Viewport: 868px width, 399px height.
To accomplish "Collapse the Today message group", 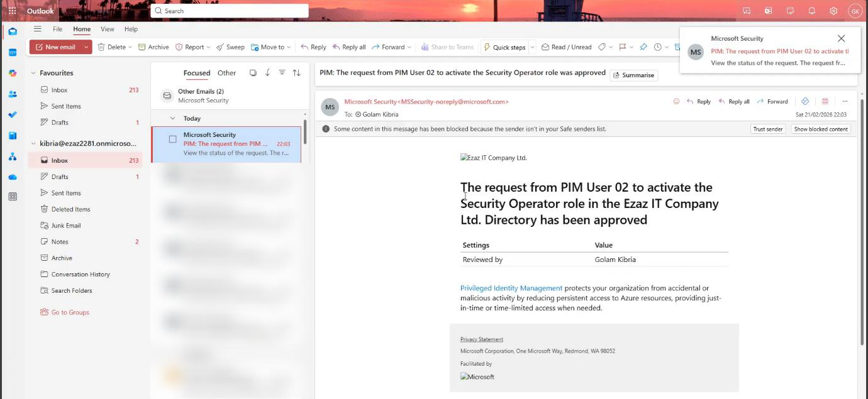I will point(172,118).
